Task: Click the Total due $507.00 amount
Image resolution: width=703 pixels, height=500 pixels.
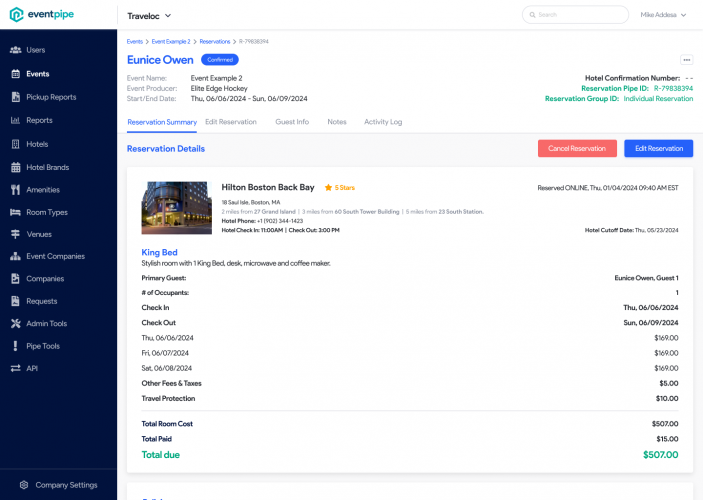Action: (x=660, y=455)
